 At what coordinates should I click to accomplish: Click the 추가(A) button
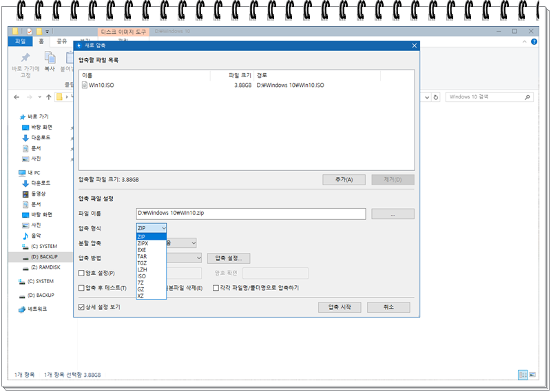tap(344, 180)
